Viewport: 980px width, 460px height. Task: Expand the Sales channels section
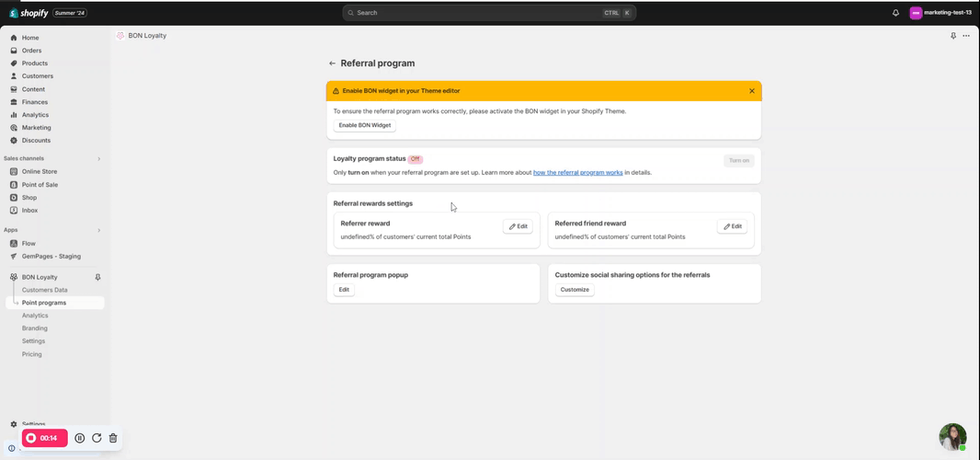(98, 158)
